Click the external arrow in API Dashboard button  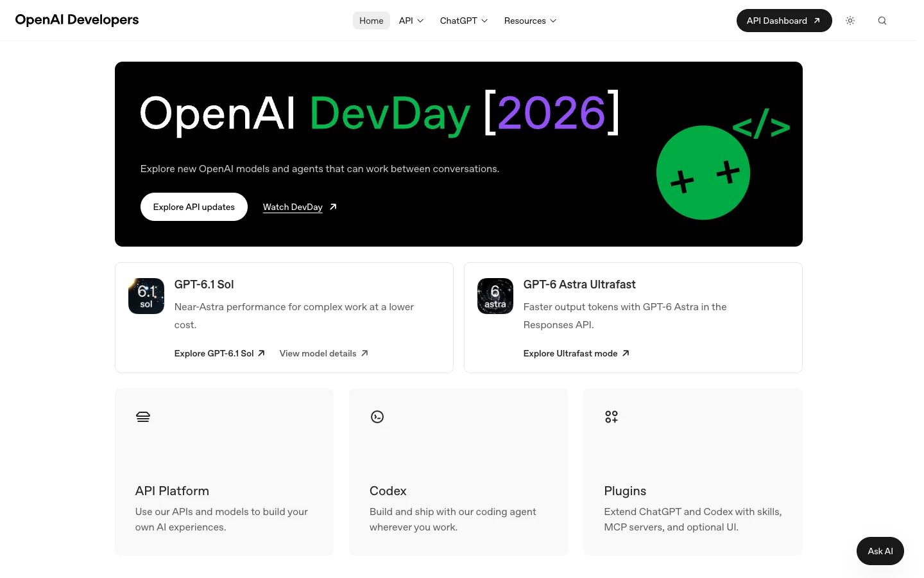point(817,21)
